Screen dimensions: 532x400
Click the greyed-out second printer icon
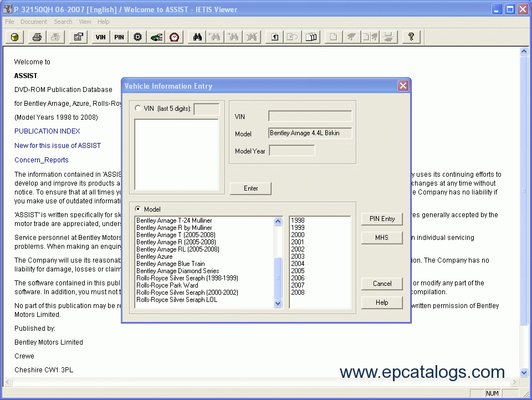click(x=55, y=37)
